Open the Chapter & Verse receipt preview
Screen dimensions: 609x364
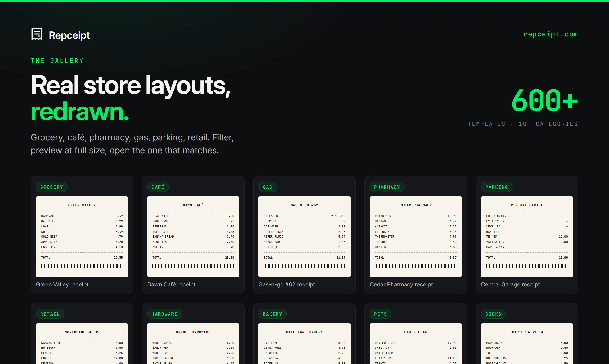pyautogui.click(x=527, y=344)
